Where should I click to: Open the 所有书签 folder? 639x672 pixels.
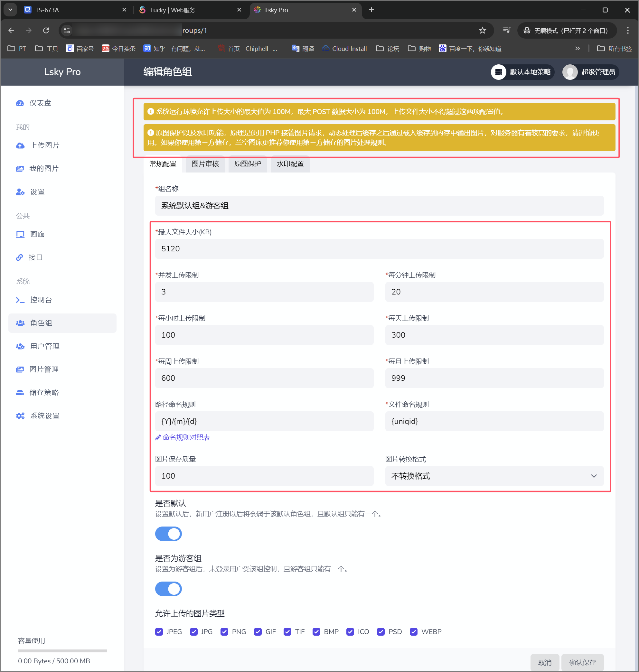pos(615,49)
